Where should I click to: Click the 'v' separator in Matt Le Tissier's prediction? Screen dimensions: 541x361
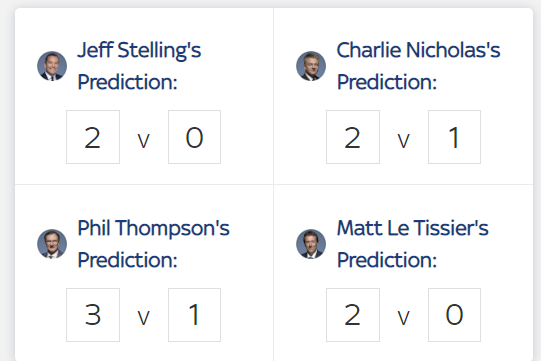(x=404, y=318)
